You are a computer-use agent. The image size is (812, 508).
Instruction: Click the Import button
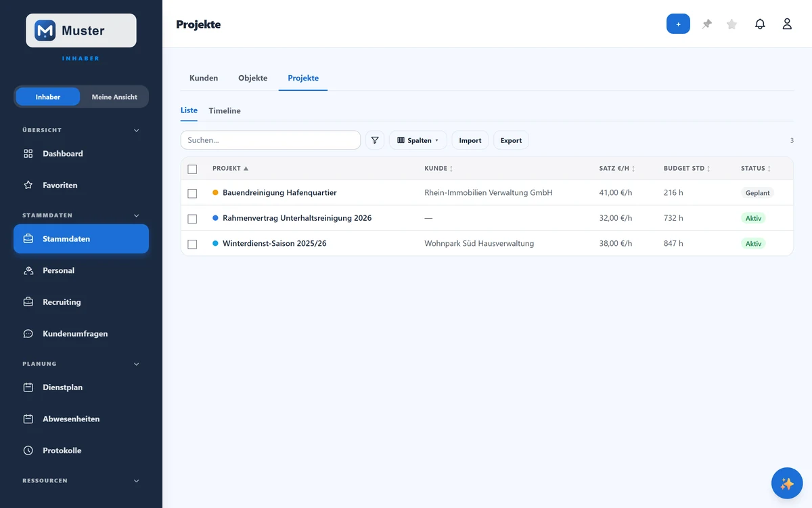[x=470, y=140]
